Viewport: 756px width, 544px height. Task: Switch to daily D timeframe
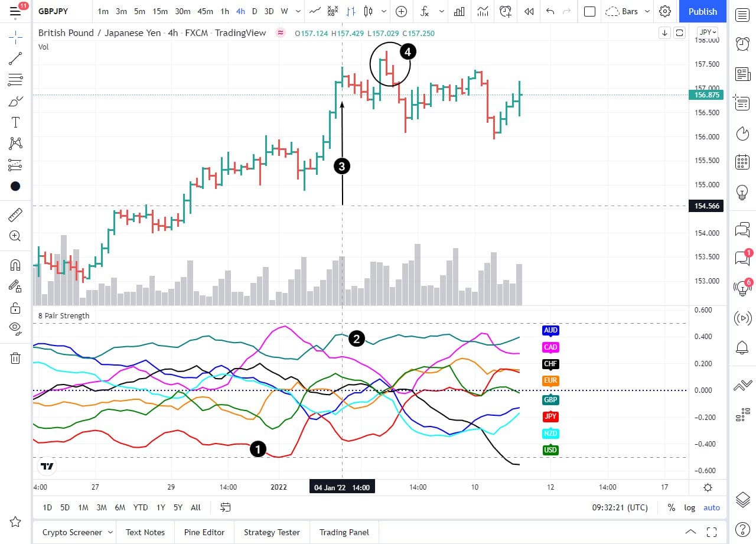coord(255,11)
